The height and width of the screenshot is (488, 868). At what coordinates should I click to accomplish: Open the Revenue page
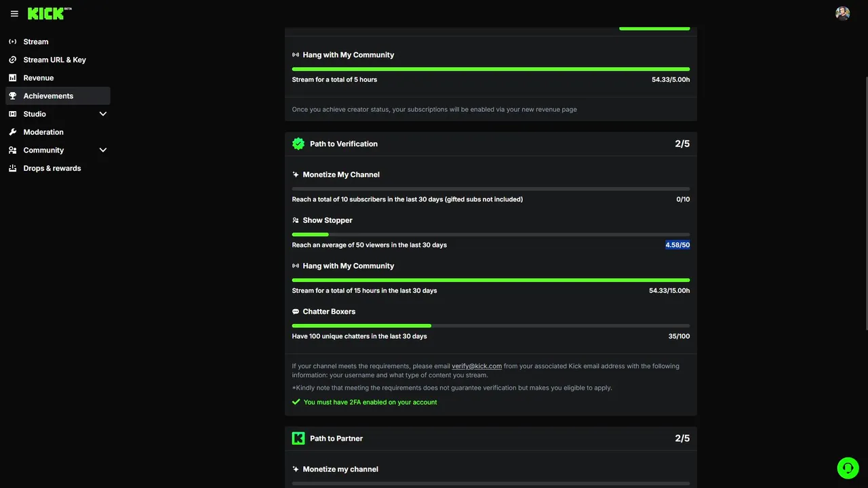38,78
